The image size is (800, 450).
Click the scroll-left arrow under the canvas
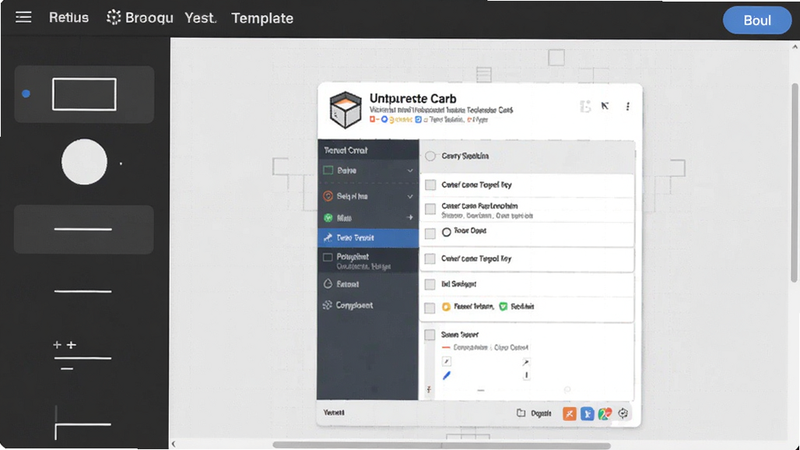(173, 444)
